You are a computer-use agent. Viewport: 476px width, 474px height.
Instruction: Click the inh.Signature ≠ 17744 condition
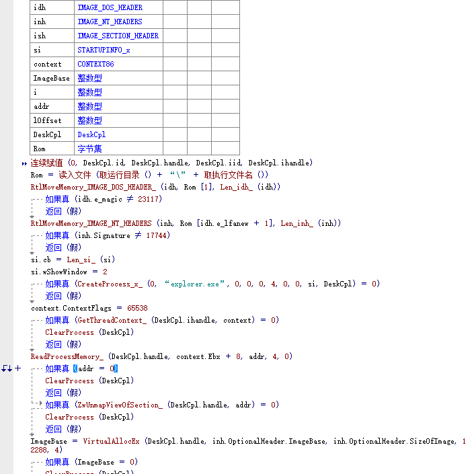tap(122, 235)
